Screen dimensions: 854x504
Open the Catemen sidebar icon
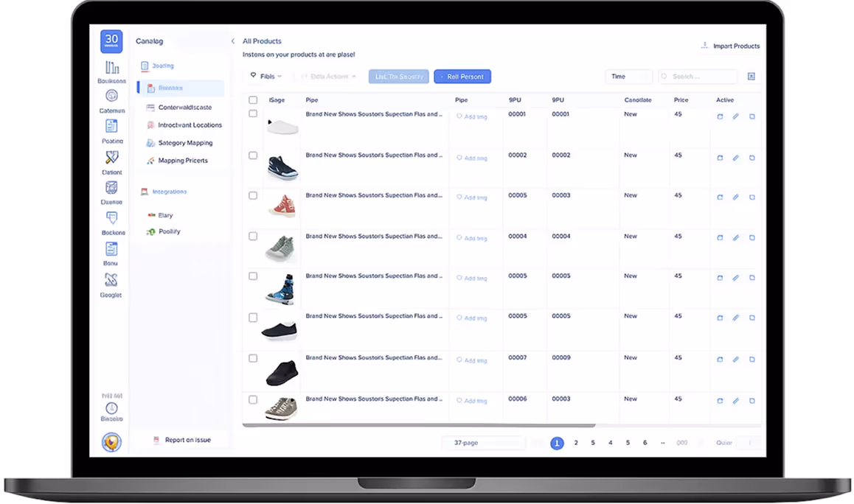[x=111, y=97]
